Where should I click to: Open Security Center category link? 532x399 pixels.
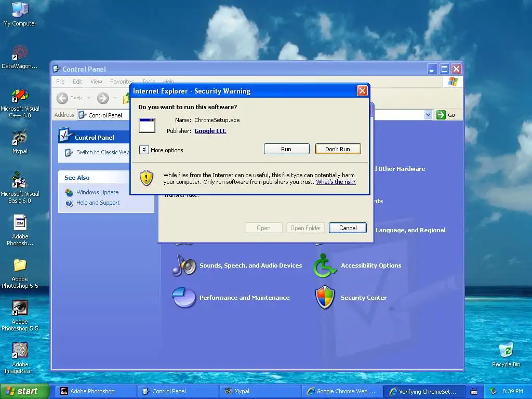(364, 298)
